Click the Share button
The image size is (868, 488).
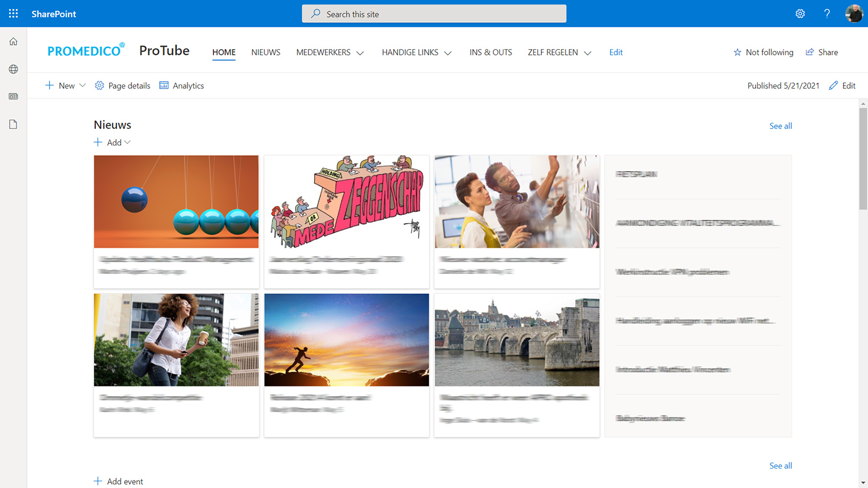coord(822,52)
